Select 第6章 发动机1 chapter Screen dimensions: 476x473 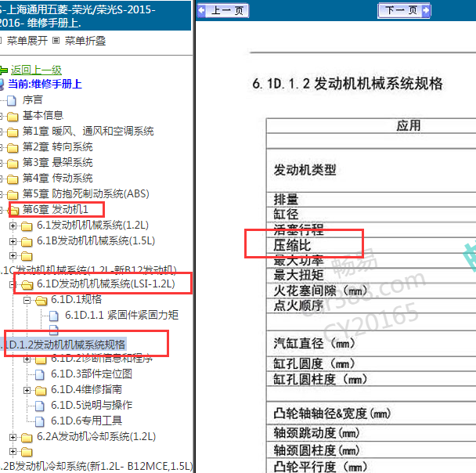55,209
